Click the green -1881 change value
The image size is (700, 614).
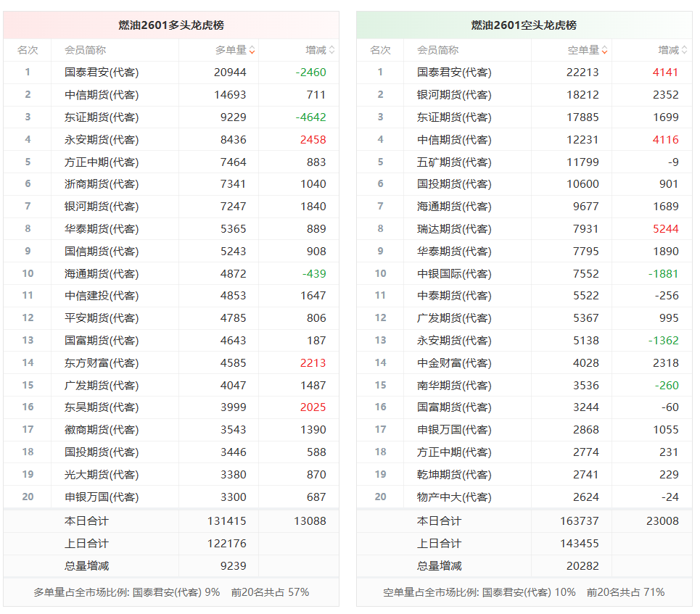[x=664, y=273]
